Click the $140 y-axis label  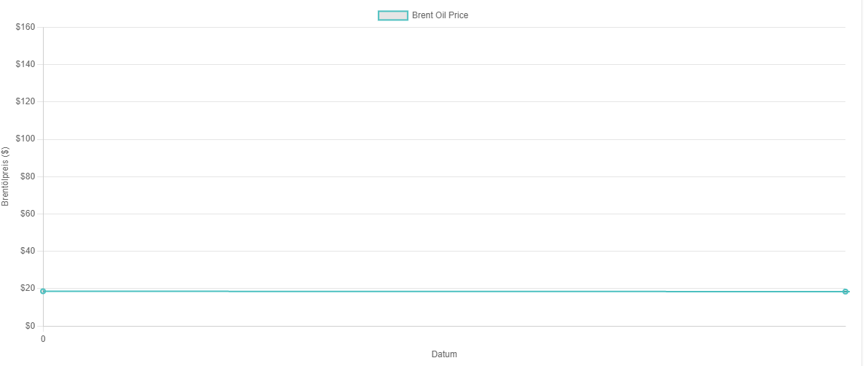tap(25, 64)
